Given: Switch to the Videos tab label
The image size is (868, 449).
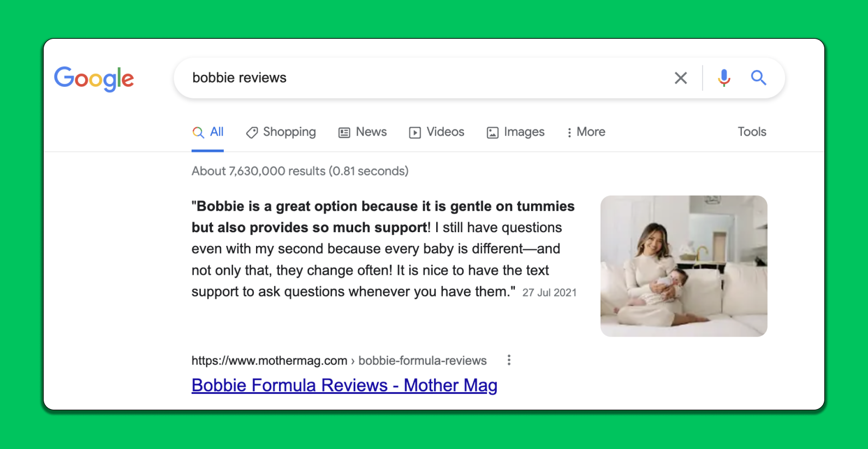Looking at the screenshot, I should (445, 132).
